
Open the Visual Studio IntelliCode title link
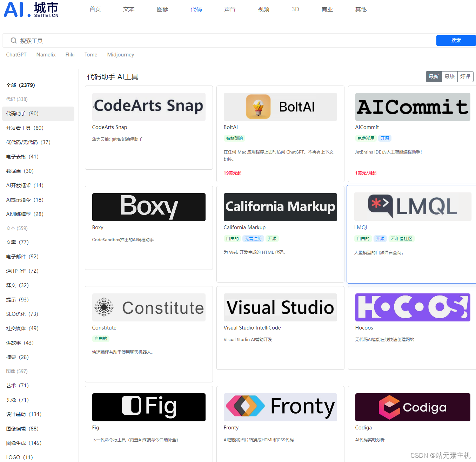252,328
